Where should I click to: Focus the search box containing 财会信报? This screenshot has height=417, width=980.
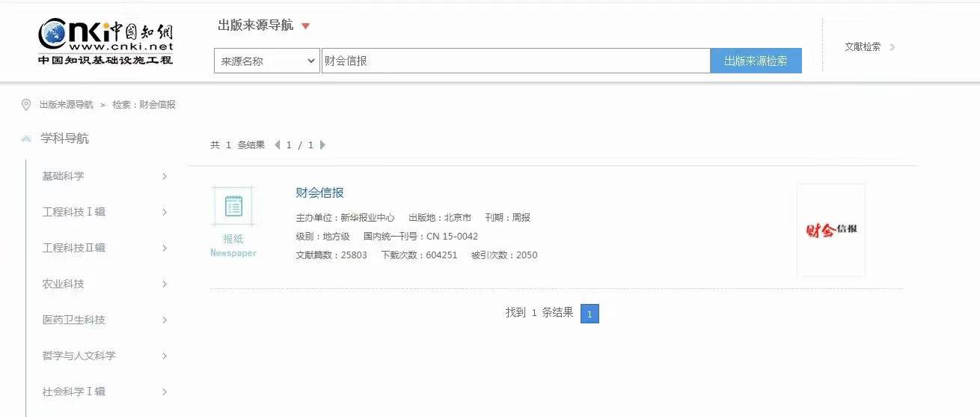pyautogui.click(x=515, y=61)
